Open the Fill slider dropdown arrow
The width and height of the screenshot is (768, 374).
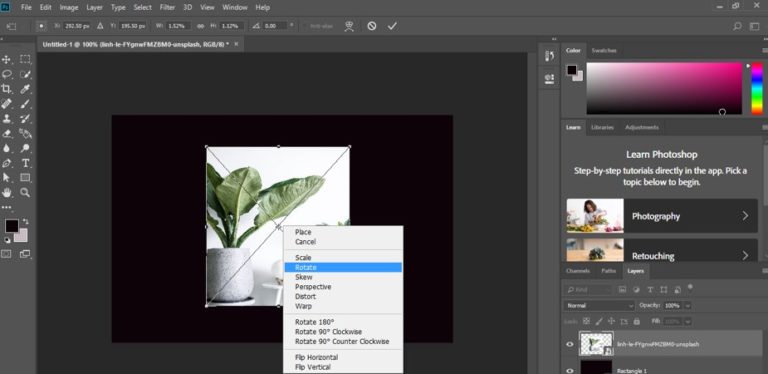[x=688, y=322]
